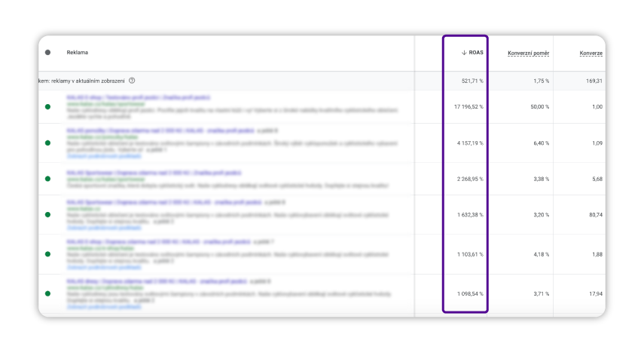644x353 pixels.
Task: Click the green status dot for the 17 196,52 % row
Action: click(x=48, y=107)
